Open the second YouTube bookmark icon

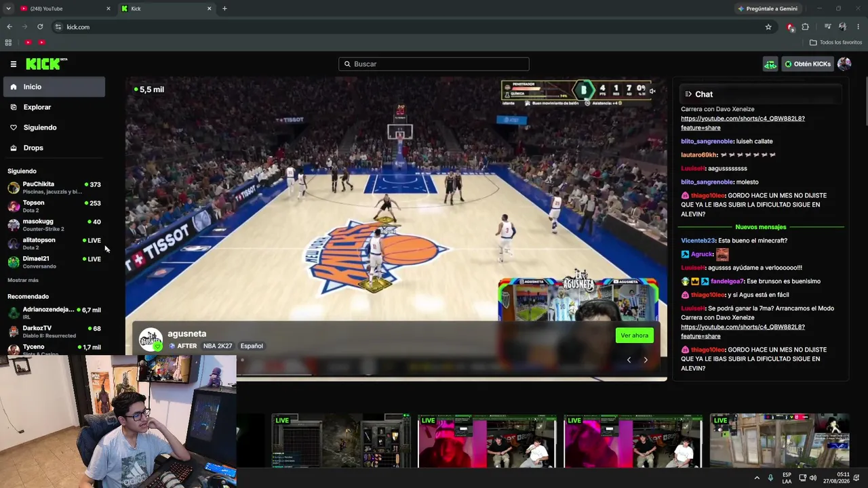41,43
